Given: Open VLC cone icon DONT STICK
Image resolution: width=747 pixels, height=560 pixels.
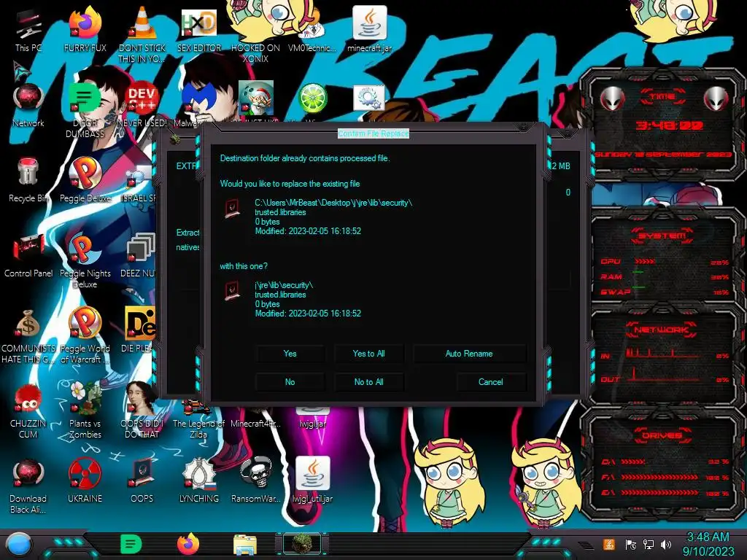Looking at the screenshot, I should (142, 34).
